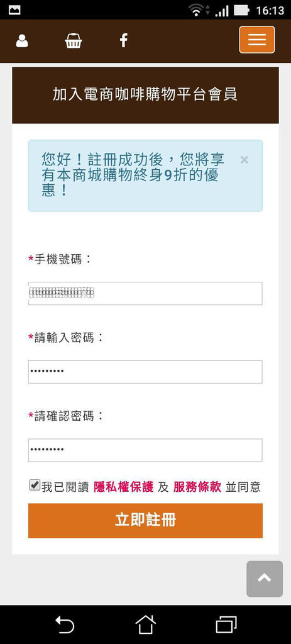Focus the 請輸入密碼 password field
Screen dimensions: 291x644
pyautogui.click(x=145, y=372)
